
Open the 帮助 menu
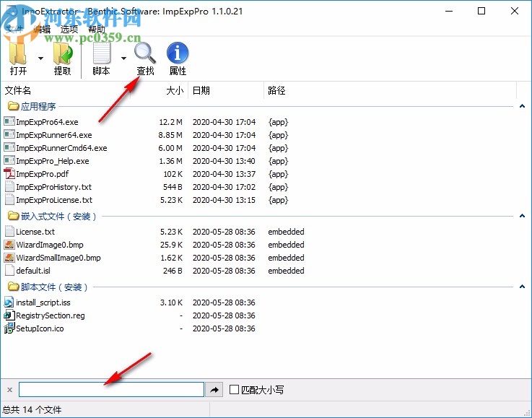click(x=97, y=29)
